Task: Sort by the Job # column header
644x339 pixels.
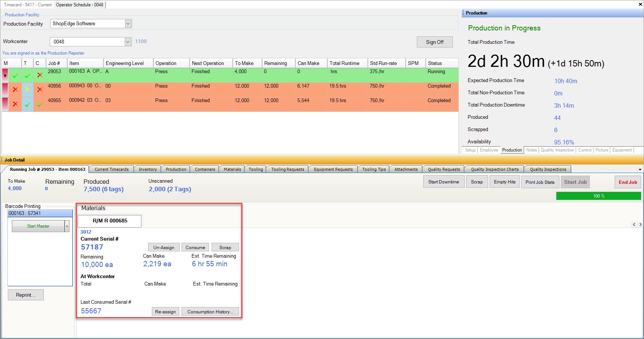Action: pos(56,63)
